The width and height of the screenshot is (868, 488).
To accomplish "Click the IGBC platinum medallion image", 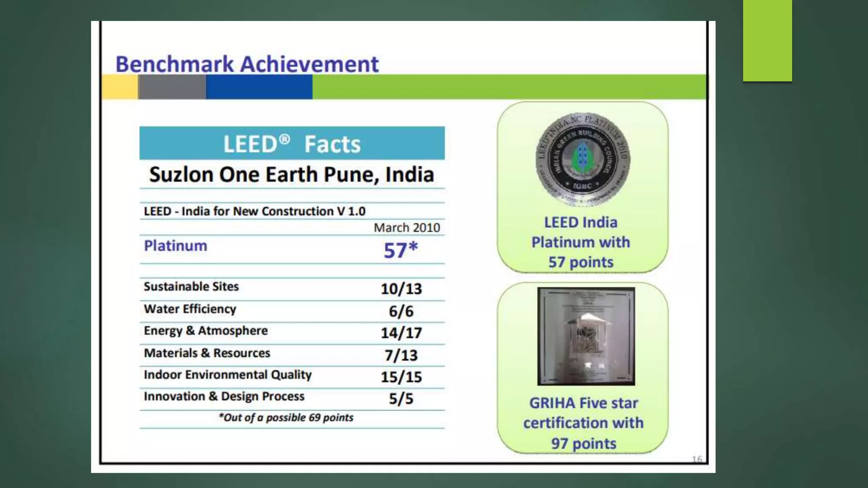I will coord(583,159).
